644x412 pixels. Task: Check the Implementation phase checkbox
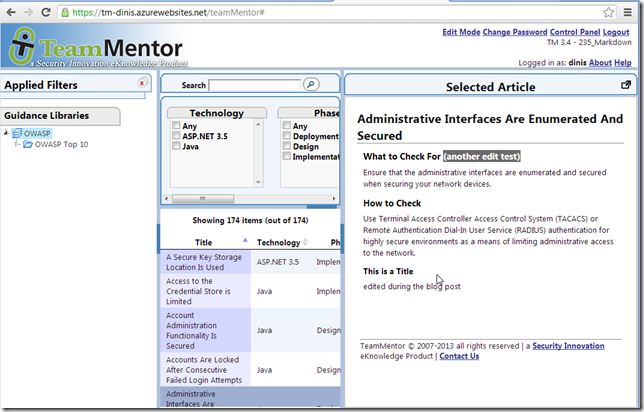pos(287,156)
